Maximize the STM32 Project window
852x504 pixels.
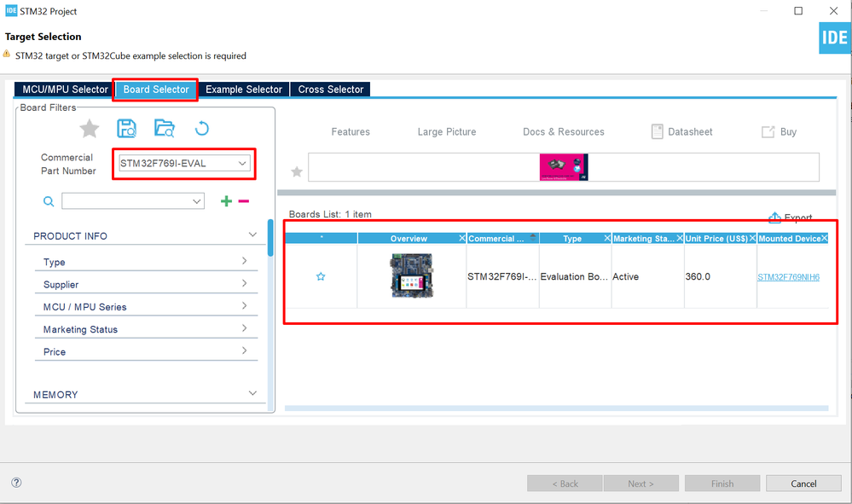798,11
